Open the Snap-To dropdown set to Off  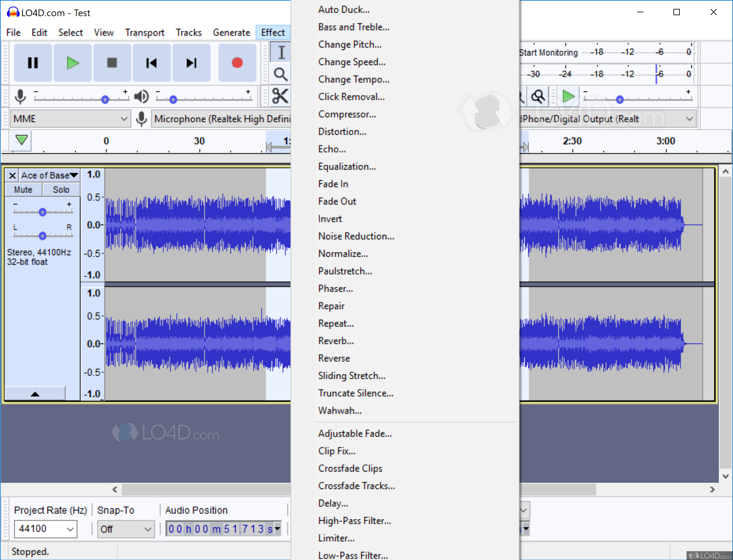126,529
